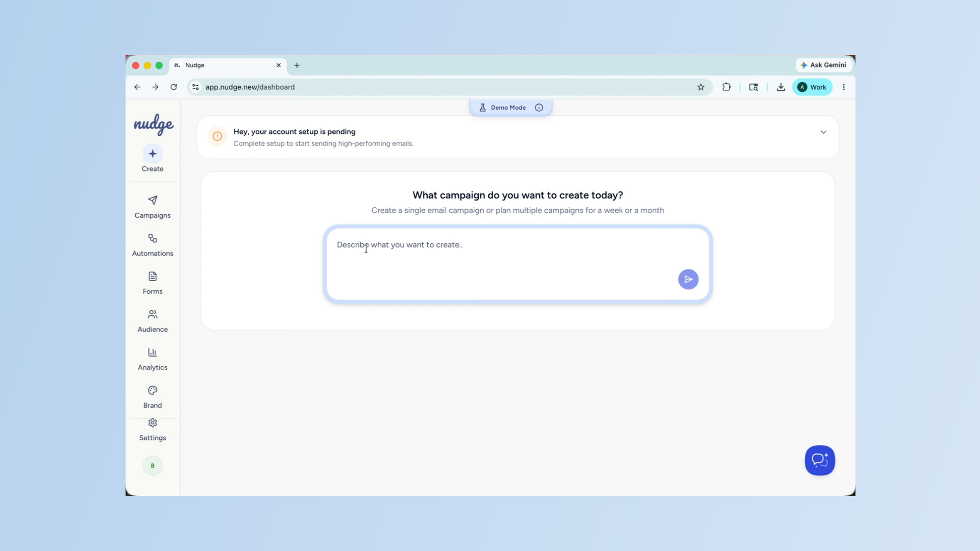
Task: View Analytics from sidebar
Action: coord(153,359)
